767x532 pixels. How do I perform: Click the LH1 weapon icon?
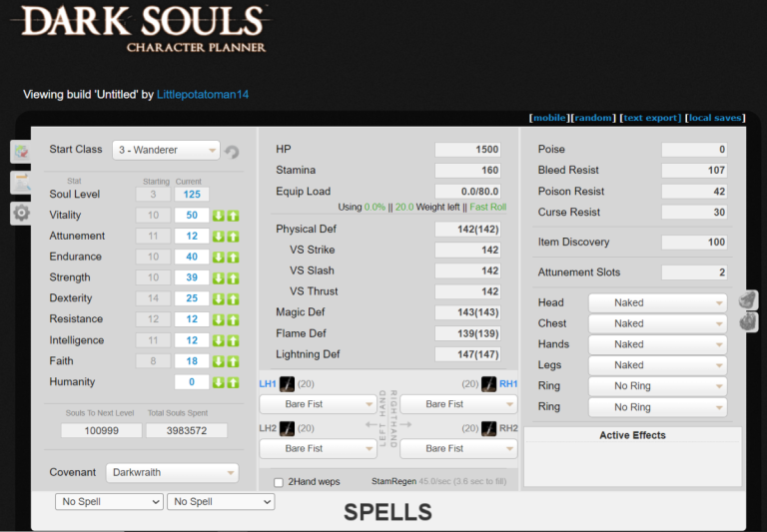pos(287,384)
